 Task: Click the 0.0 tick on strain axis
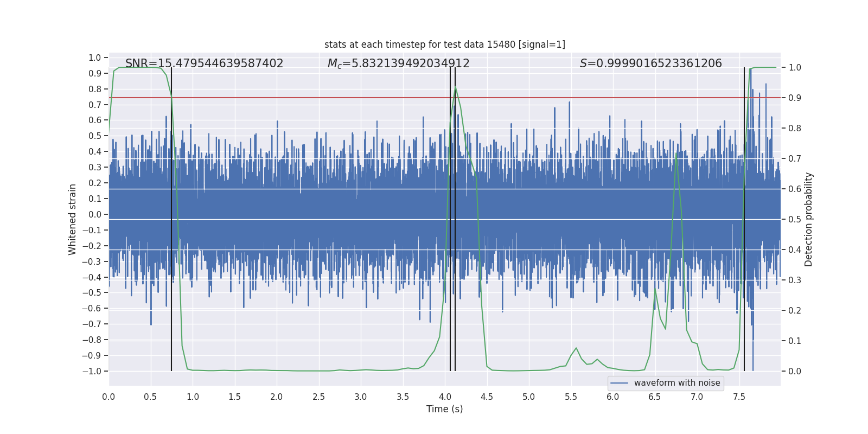95,214
